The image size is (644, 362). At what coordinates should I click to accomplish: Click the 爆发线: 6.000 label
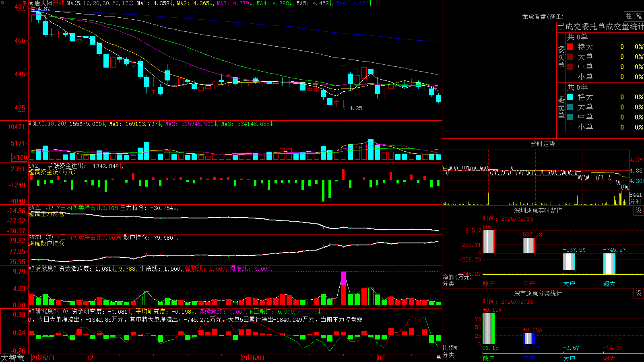251,268
